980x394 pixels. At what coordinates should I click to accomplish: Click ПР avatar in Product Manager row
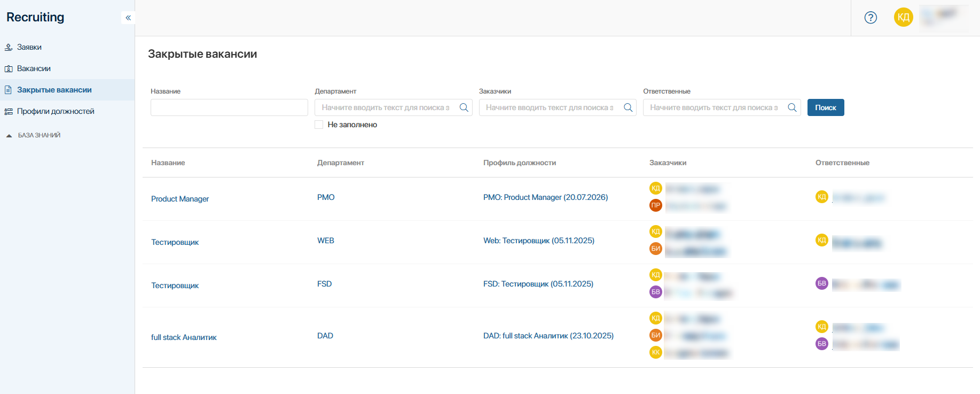656,205
